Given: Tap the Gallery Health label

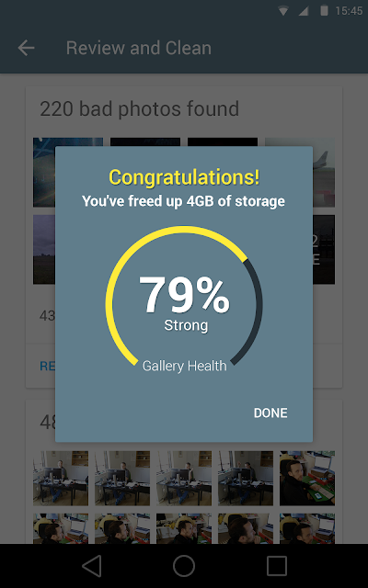Looking at the screenshot, I should pyautogui.click(x=184, y=366).
